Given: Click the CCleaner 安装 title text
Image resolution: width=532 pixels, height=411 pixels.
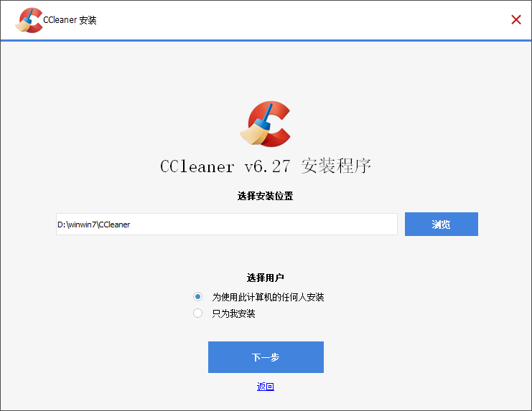Looking at the screenshot, I should 70,20.
